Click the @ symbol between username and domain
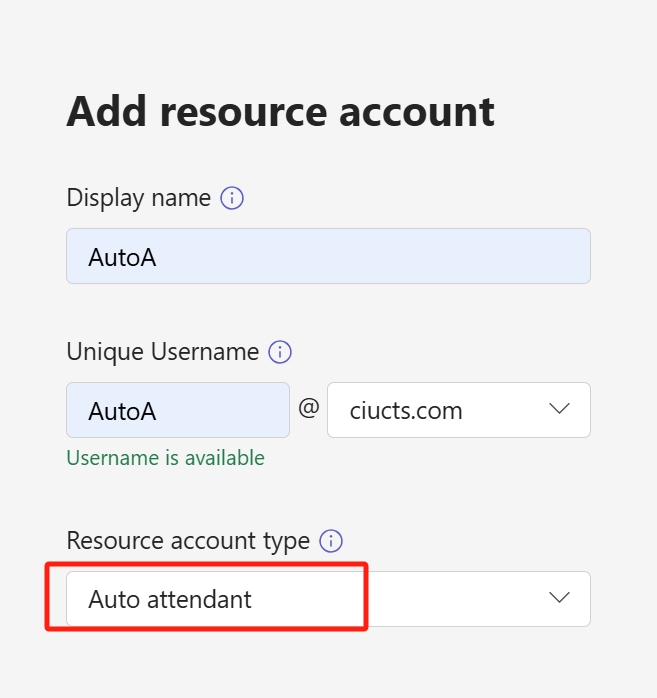657x698 pixels. coord(308,408)
